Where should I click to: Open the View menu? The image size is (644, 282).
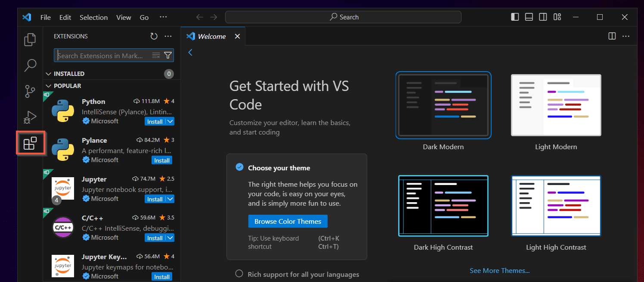coord(124,17)
